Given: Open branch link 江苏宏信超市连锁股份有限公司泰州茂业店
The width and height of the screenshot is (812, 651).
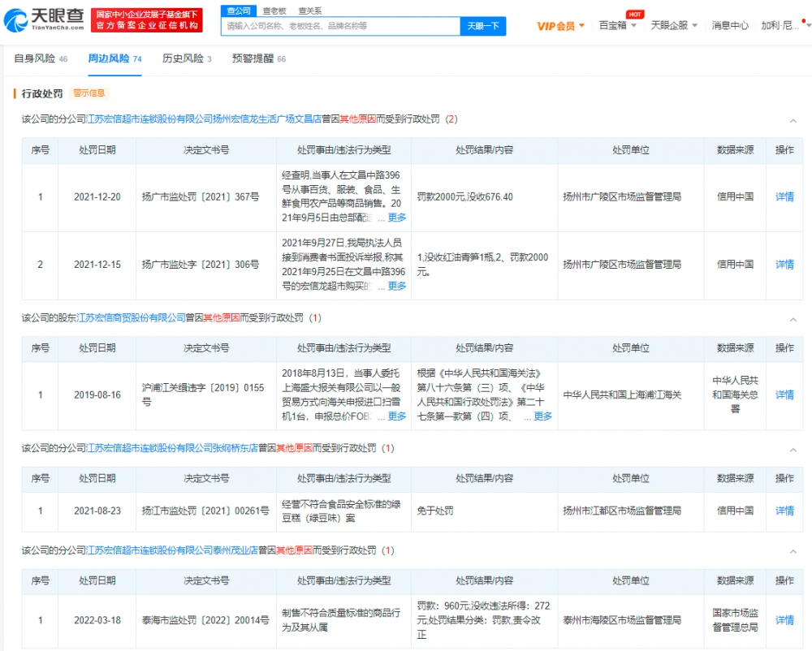Looking at the screenshot, I should click(171, 550).
